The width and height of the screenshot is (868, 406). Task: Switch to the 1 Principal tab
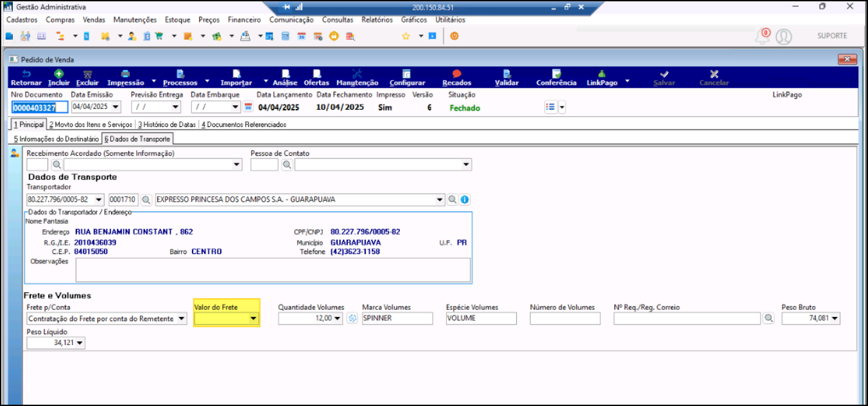pos(29,124)
